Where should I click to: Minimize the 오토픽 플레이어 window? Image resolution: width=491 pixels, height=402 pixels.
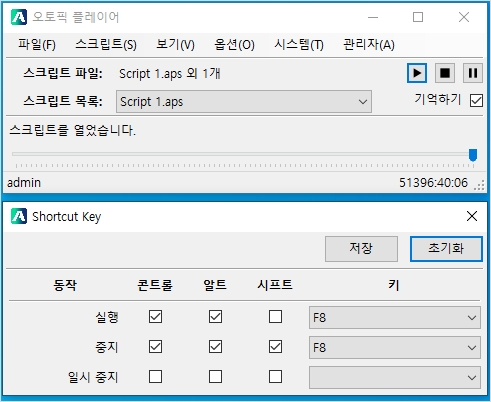[x=373, y=17]
